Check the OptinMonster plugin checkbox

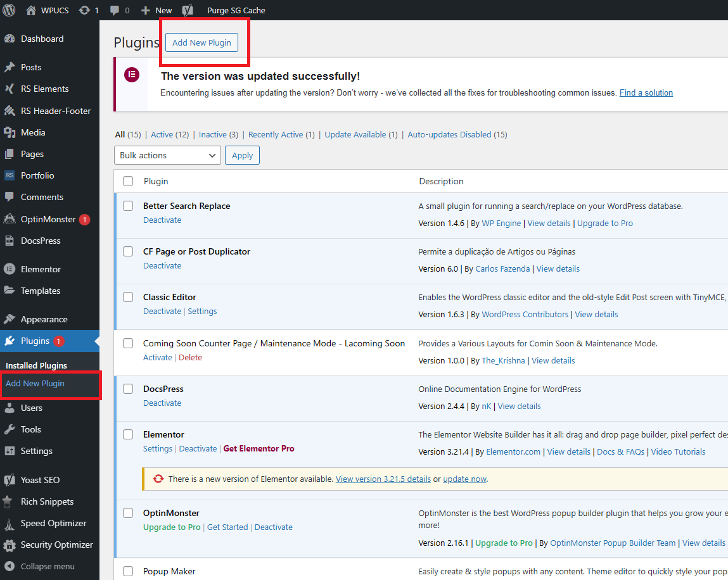(128, 513)
